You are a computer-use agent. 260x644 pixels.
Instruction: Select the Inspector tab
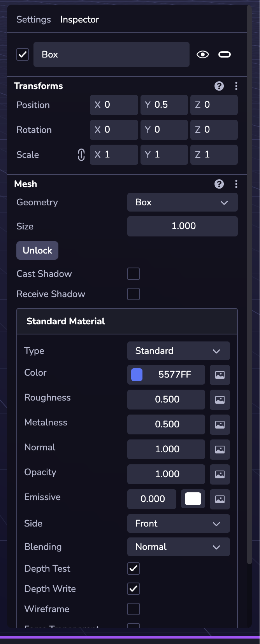point(79,19)
